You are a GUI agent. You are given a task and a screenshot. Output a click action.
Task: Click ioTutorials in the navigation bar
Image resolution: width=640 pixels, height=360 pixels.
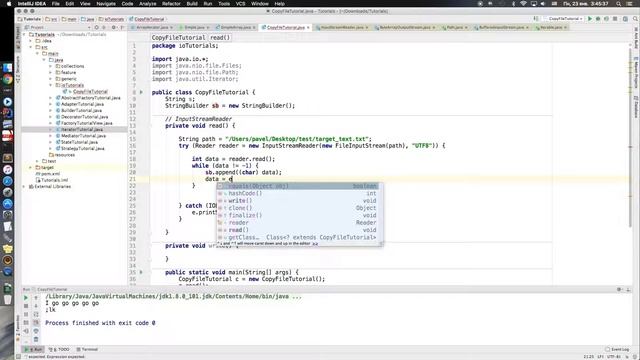[111, 19]
